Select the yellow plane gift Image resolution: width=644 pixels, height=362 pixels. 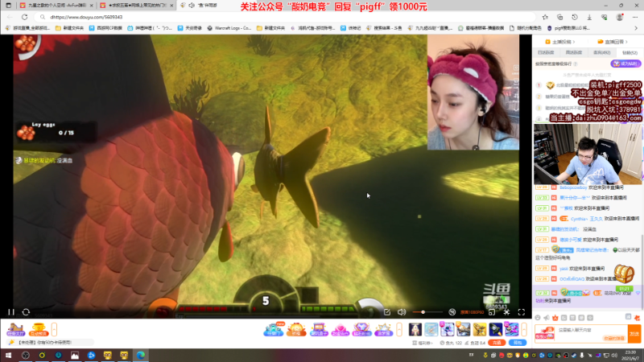tap(479, 329)
